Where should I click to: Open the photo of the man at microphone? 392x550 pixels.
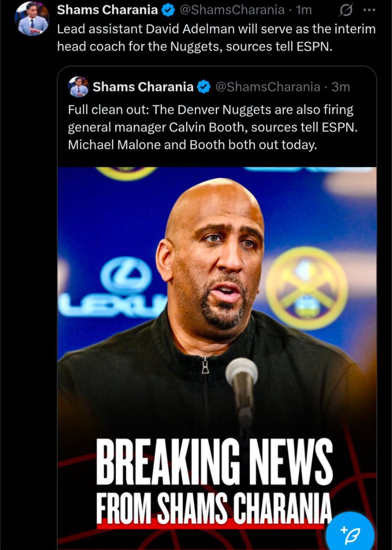(x=217, y=358)
